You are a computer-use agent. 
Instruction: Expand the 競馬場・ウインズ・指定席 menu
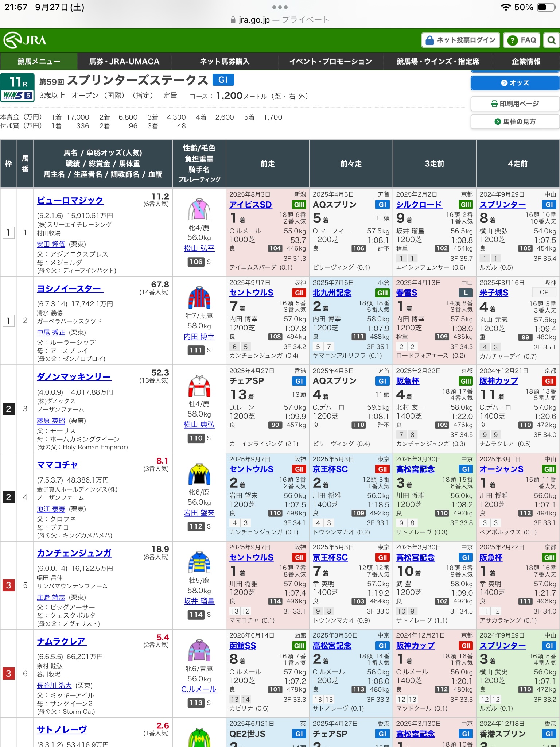pos(438,61)
